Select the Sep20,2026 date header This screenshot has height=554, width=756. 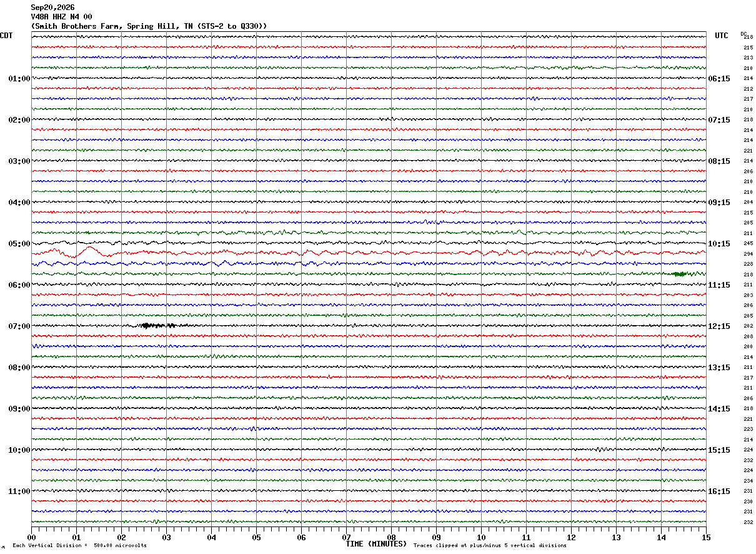[x=52, y=8]
